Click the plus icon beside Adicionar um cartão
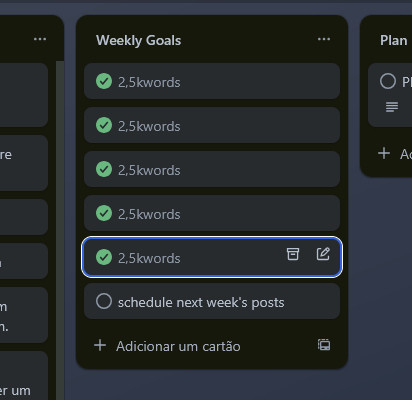 click(100, 346)
